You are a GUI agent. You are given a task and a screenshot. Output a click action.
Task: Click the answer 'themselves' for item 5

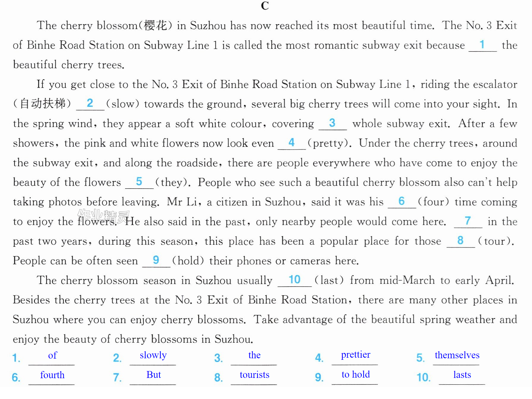pos(457,355)
